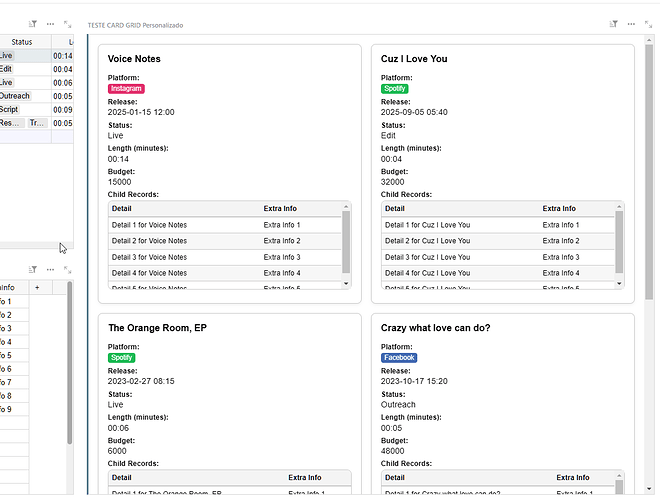
Task: Click 'Extra Info' header in Voice Notes child table
Action: click(280, 208)
